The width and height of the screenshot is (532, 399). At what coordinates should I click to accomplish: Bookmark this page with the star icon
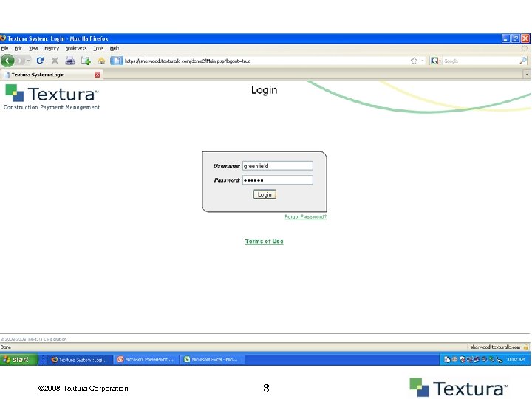[x=414, y=61]
